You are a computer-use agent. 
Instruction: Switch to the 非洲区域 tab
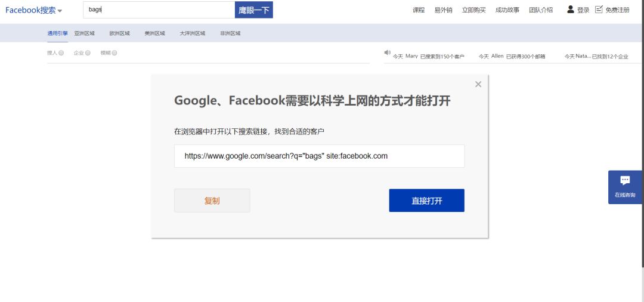[x=230, y=33]
